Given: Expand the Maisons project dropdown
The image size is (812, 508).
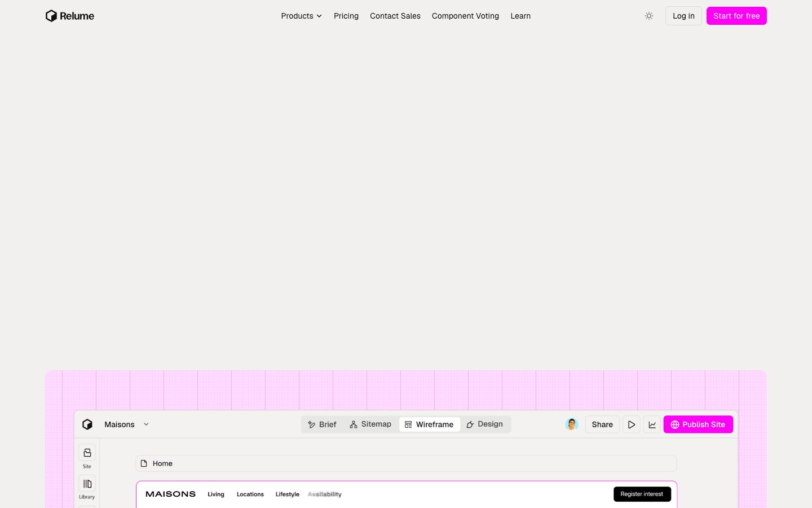Looking at the screenshot, I should pyautogui.click(x=126, y=424).
